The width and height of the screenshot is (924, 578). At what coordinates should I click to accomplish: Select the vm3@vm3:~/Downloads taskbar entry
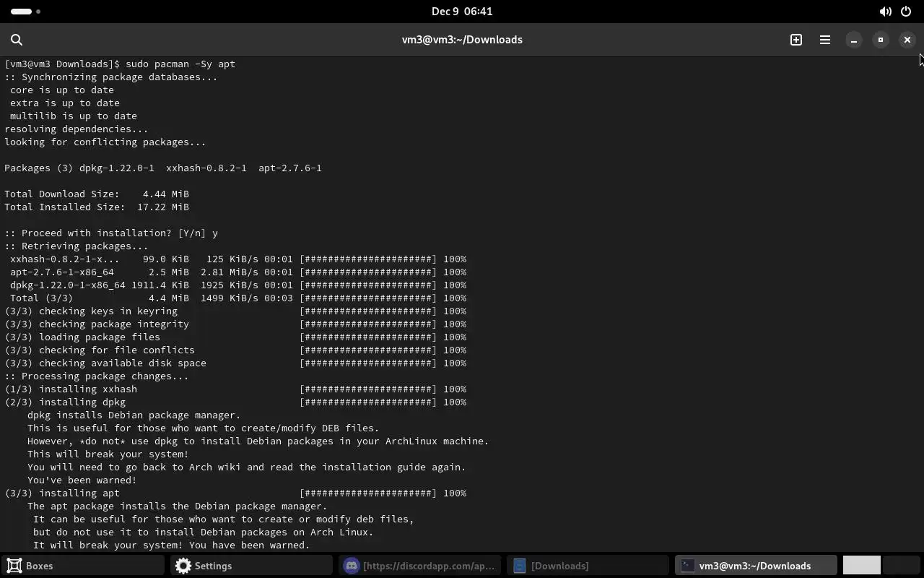pos(757,566)
